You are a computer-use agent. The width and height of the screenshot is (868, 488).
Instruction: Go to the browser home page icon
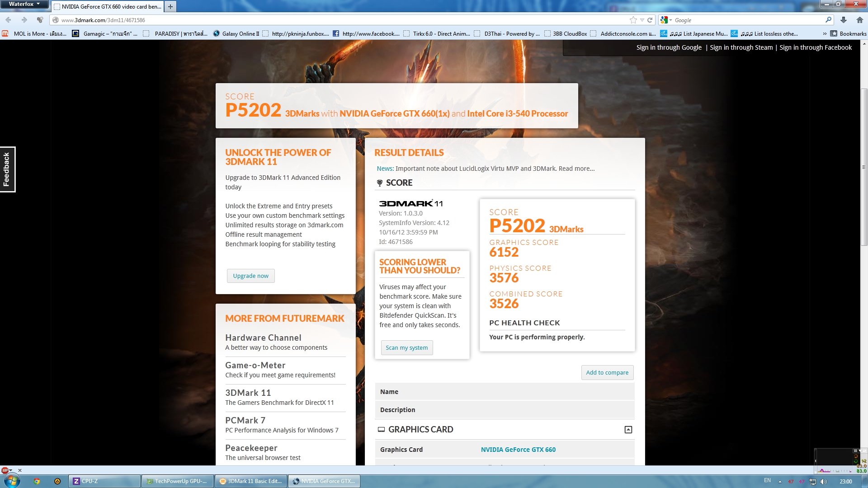[859, 20]
